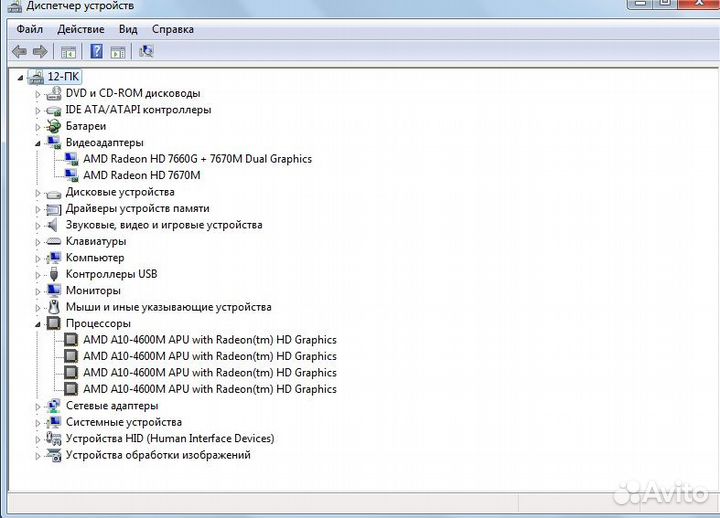This screenshot has height=518, width=720.
Task: Click the scan for hardware changes icon
Action: 146,51
